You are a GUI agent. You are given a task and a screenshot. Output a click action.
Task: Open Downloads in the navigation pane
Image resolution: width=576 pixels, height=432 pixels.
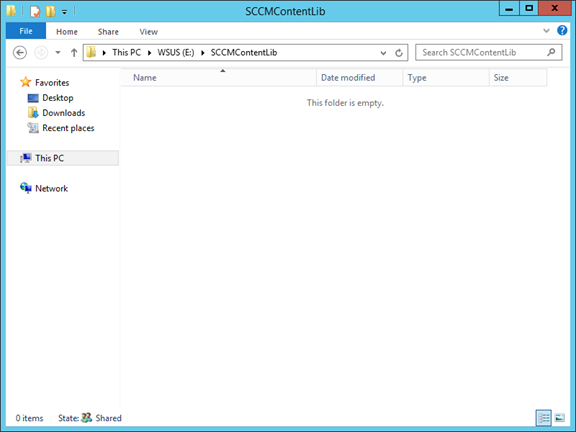64,113
